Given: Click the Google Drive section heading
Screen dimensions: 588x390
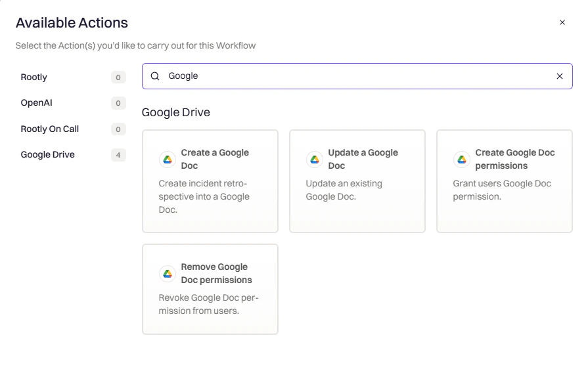Looking at the screenshot, I should pyautogui.click(x=175, y=112).
